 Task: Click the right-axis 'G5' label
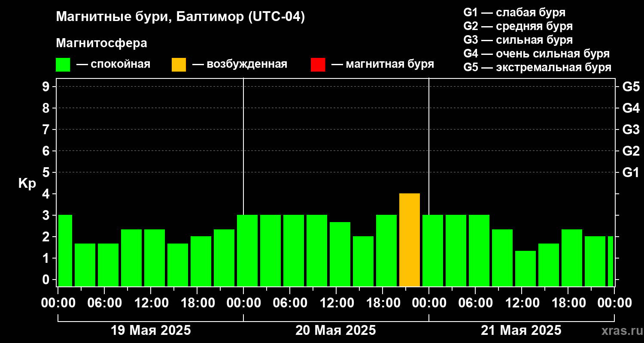631,87
